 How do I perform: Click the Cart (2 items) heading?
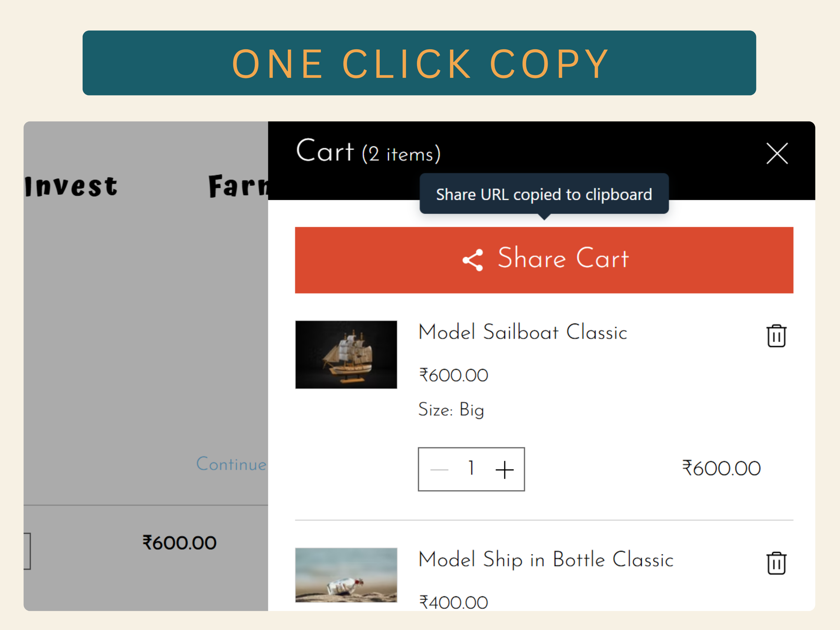coord(368,151)
